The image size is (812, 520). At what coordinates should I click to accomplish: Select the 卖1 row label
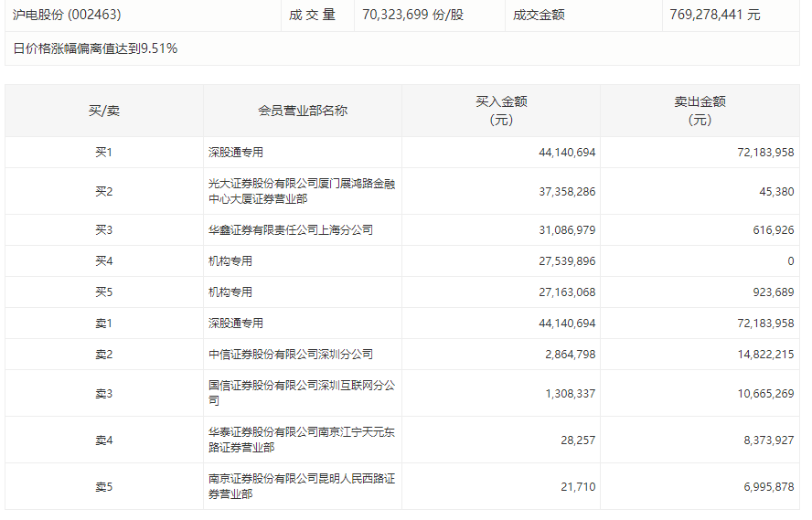pyautogui.click(x=103, y=323)
